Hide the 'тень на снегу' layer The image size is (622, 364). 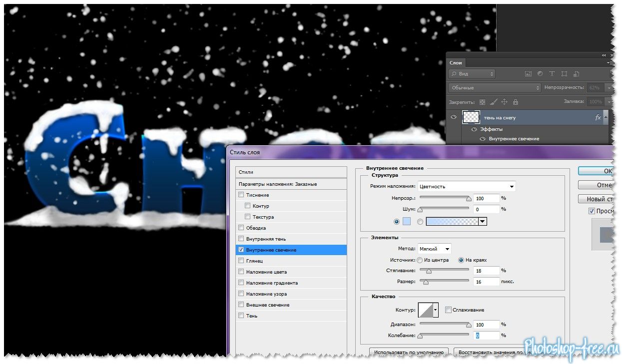coord(454,117)
